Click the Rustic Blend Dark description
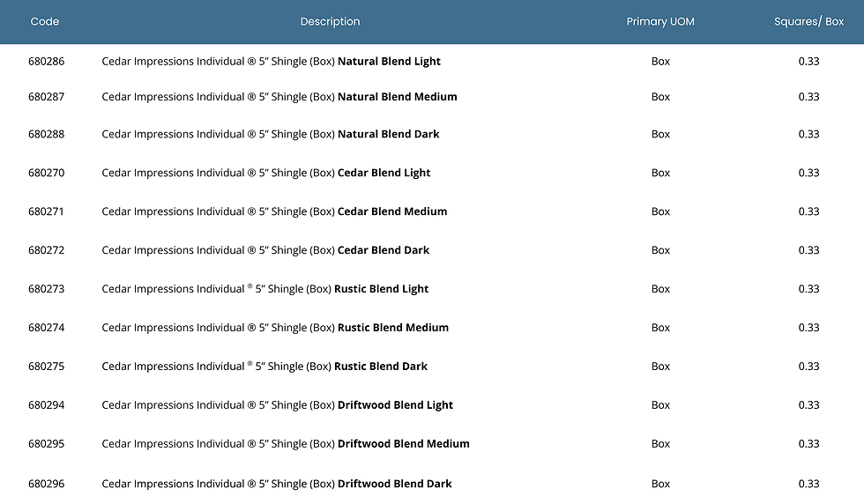 [x=264, y=367]
